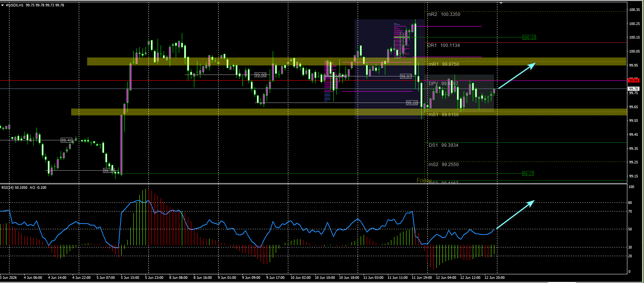Screen dimensions: 644x283
Task: Click the white 99.78 current price tag on axis
Action: pos(634,89)
